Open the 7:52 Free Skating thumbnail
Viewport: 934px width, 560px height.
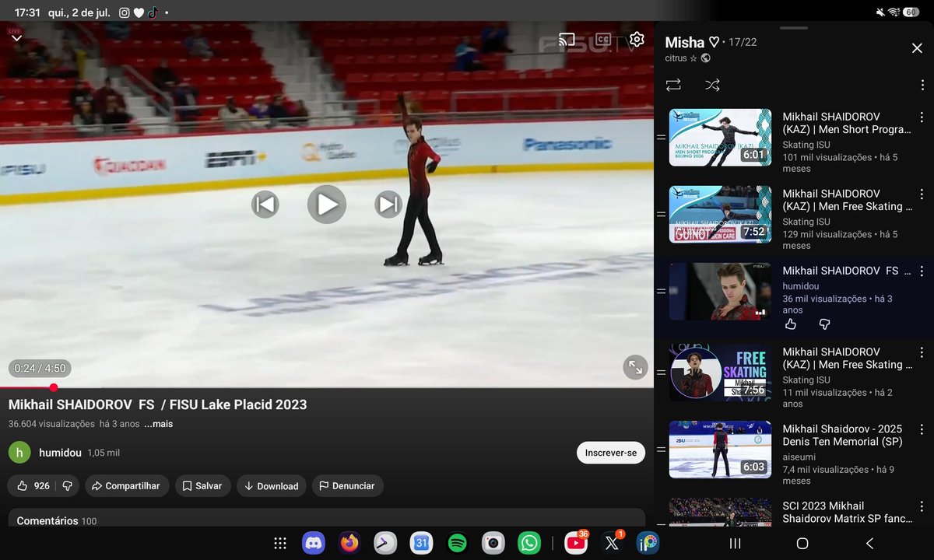pyautogui.click(x=720, y=215)
